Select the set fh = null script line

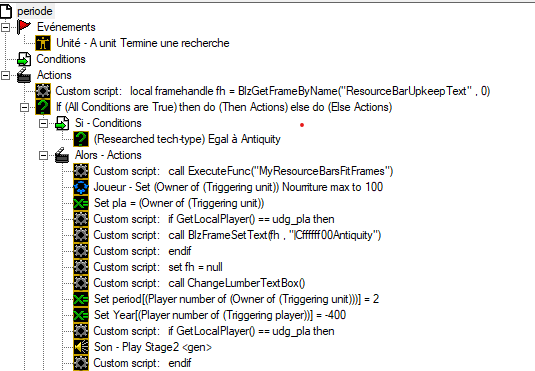[x=158, y=267]
